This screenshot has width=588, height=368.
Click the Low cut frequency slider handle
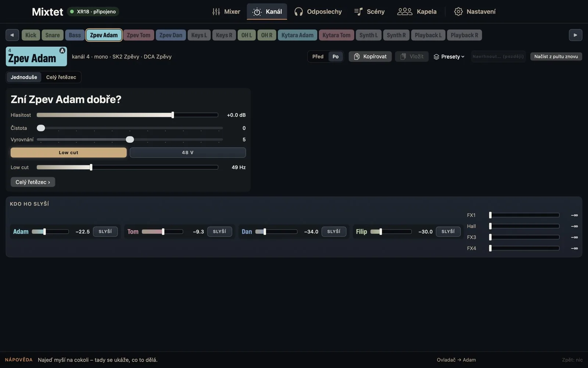pos(91,167)
